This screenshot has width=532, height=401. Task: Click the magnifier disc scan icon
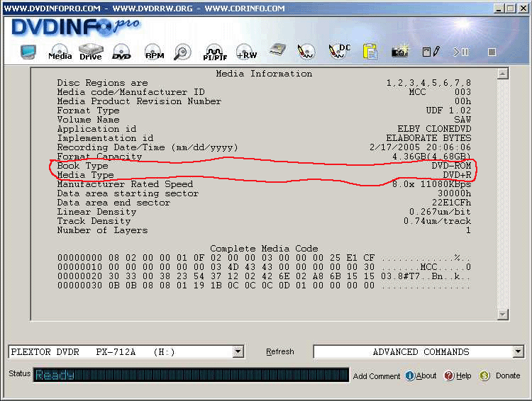pos(182,52)
